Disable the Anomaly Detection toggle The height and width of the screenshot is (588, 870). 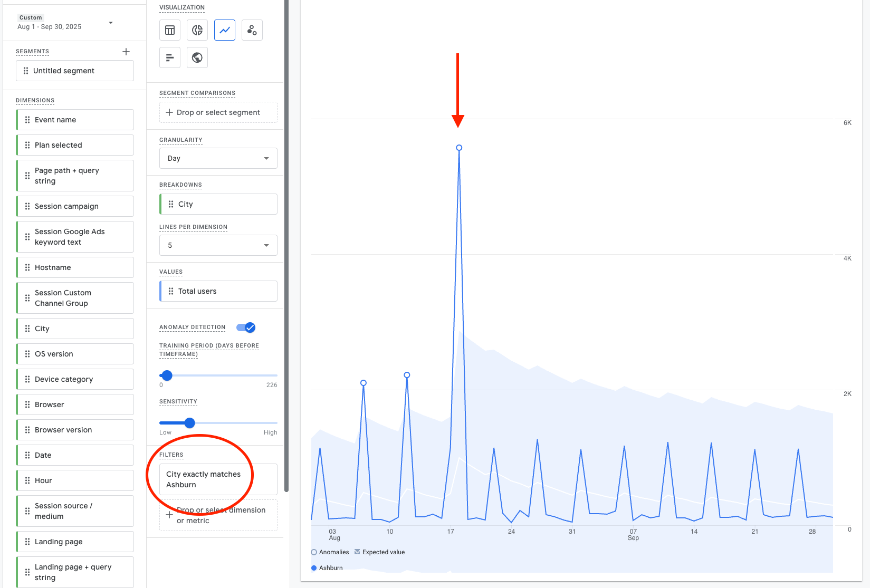[x=246, y=327]
